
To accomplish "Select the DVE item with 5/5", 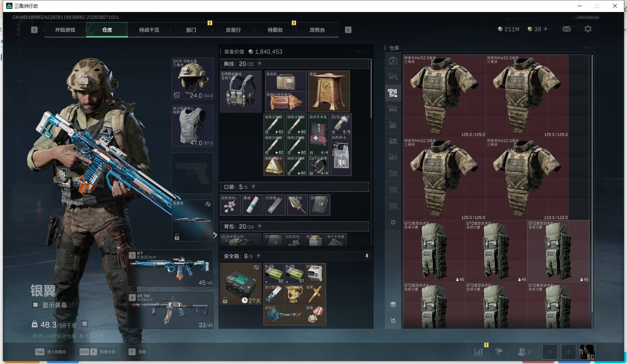I will point(341,124).
